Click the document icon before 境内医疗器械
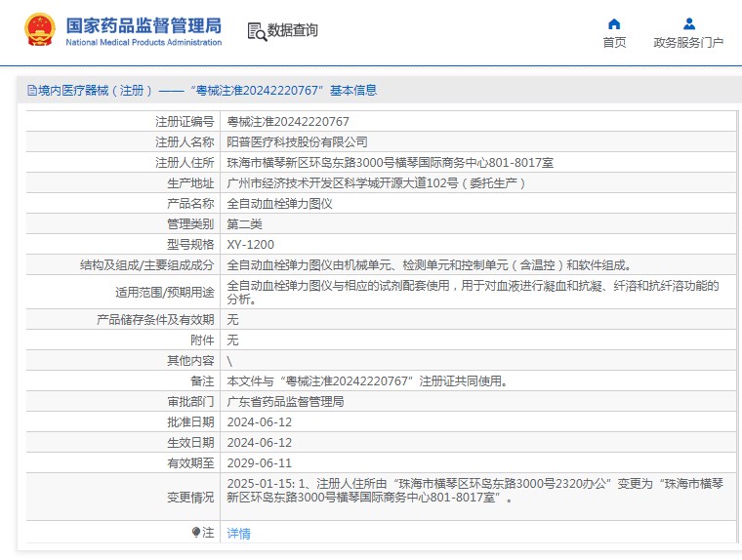 31,91
